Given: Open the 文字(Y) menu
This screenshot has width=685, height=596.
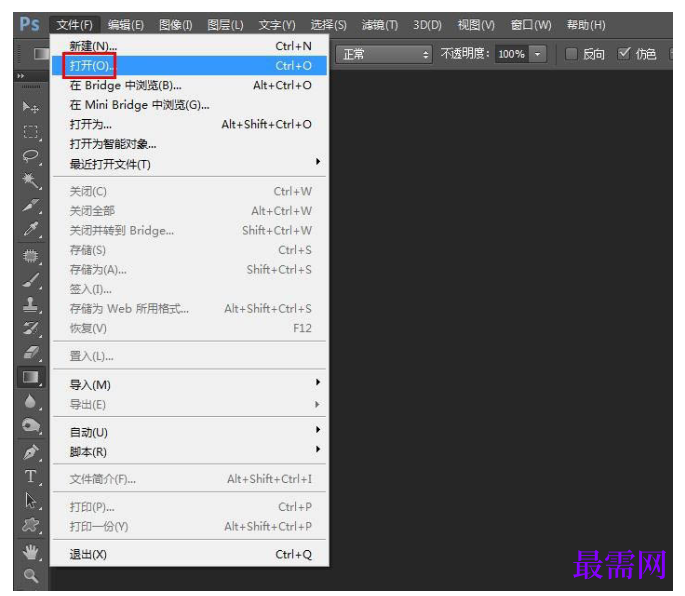Looking at the screenshot, I should (x=277, y=25).
